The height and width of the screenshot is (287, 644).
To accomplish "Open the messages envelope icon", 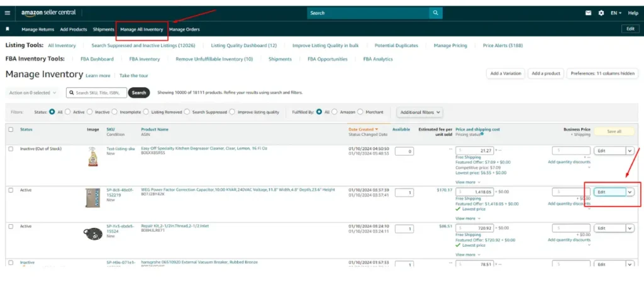I will 589,13.
